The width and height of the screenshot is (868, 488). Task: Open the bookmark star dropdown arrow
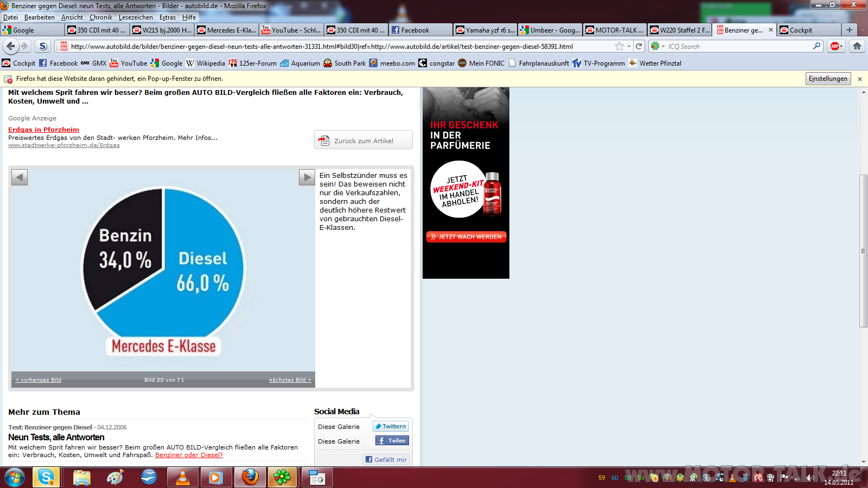pos(629,46)
